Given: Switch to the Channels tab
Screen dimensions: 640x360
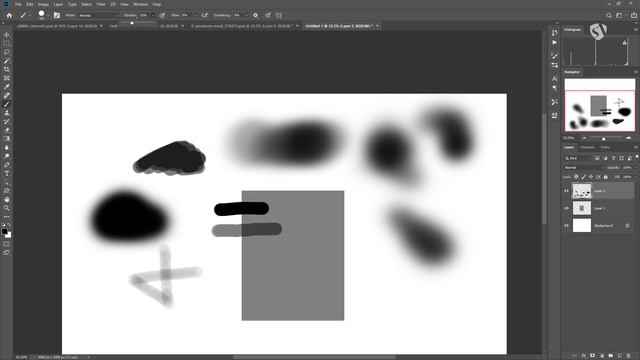Looking at the screenshot, I should tap(587, 147).
